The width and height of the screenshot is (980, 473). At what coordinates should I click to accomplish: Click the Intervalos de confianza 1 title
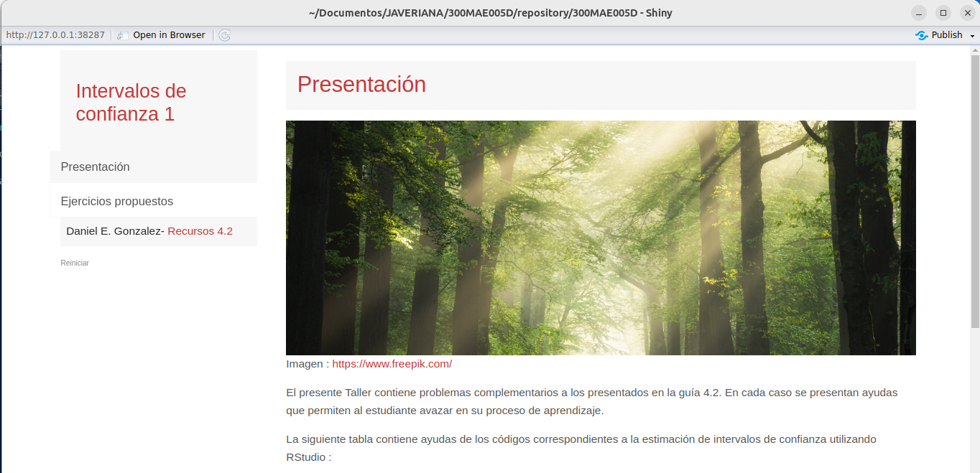131,103
